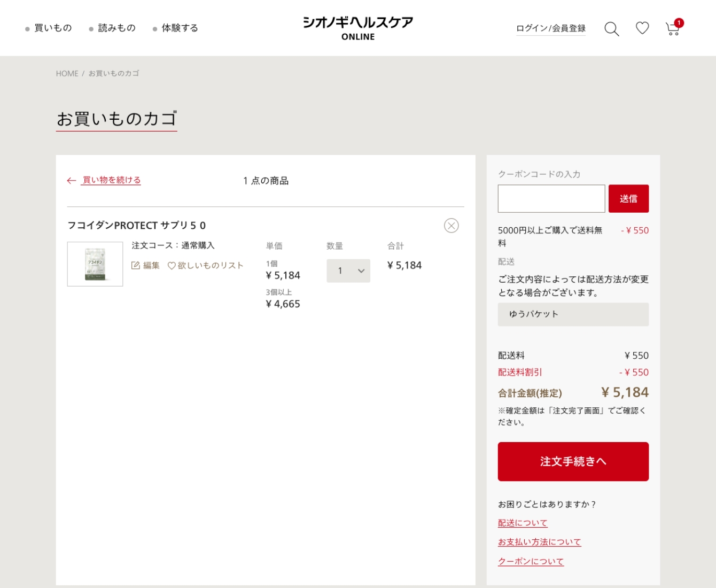Click the 合計金額(推定) ¥5,184 total
Image resolution: width=716 pixels, height=588 pixels.
573,393
